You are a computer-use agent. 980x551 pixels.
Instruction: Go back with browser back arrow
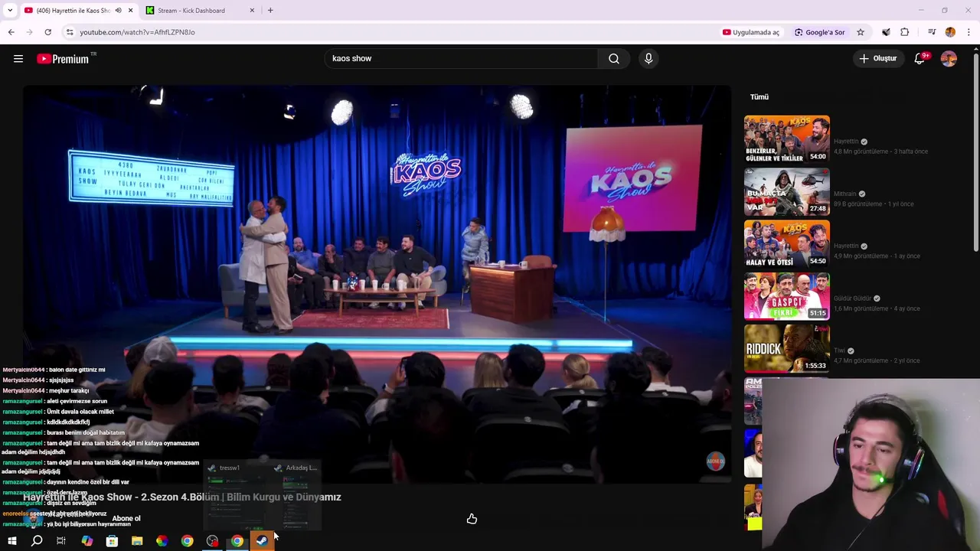click(11, 32)
